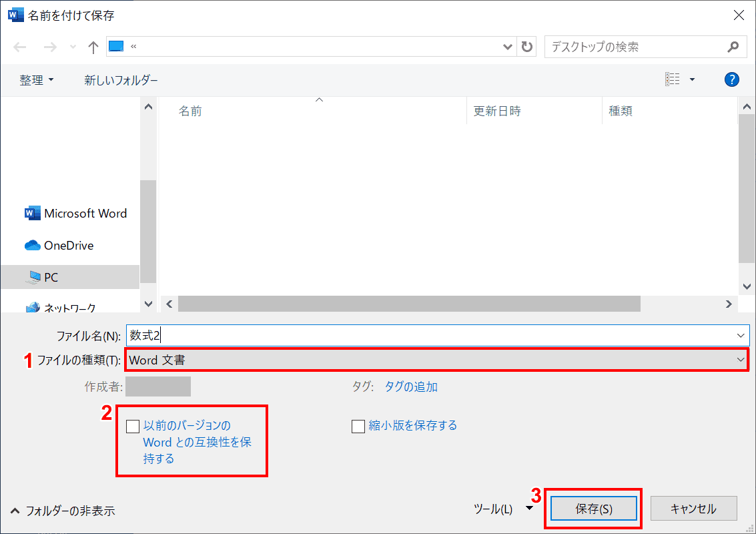Click the 保存(S) button
This screenshot has height=534, width=756.
[593, 509]
